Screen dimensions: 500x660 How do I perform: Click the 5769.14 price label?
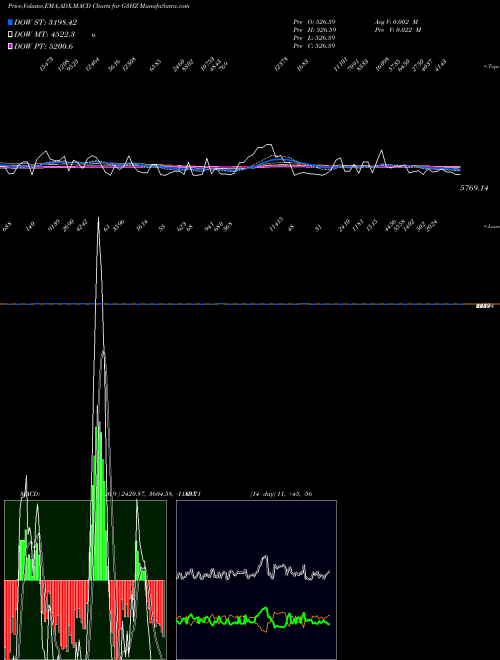point(474,188)
